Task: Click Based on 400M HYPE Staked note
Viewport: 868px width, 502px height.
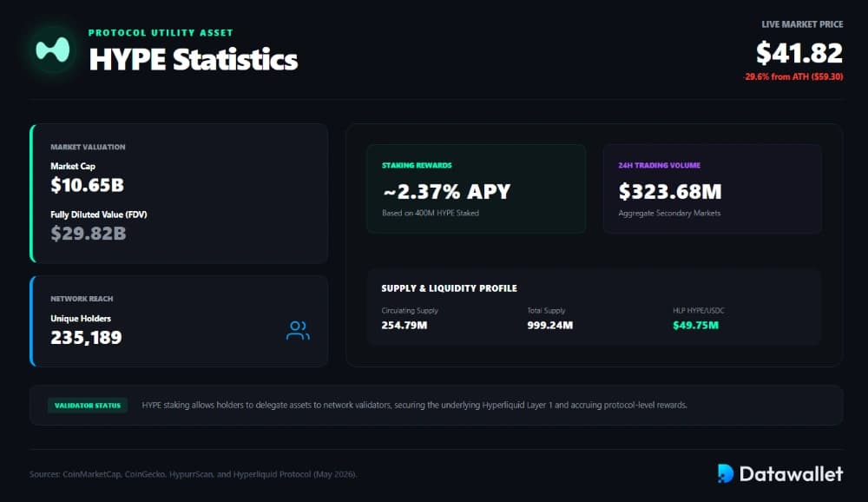Action: click(x=431, y=213)
